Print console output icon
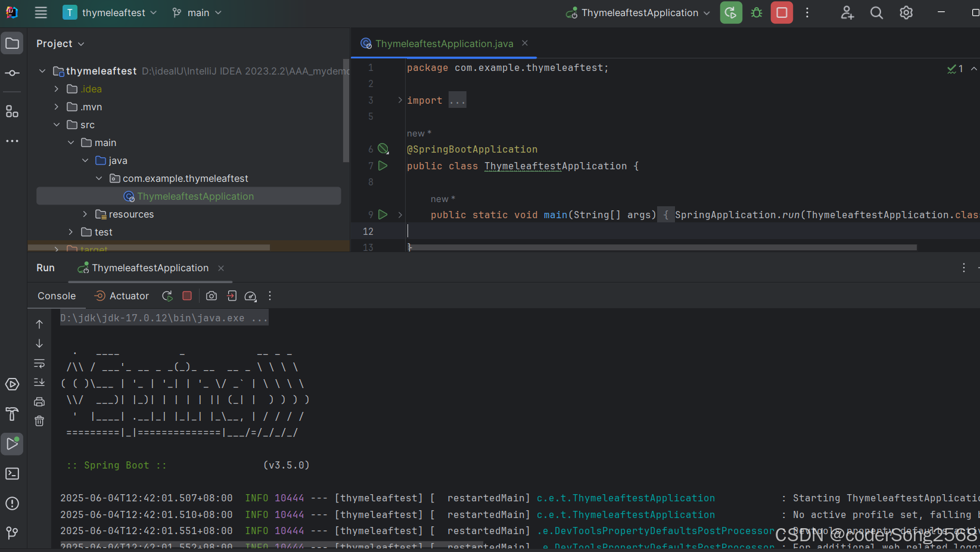980x552 pixels. click(39, 402)
